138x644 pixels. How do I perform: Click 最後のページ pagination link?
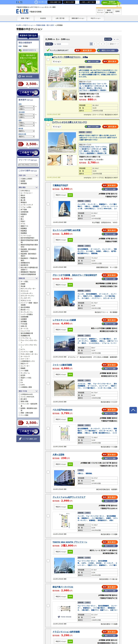113,44
